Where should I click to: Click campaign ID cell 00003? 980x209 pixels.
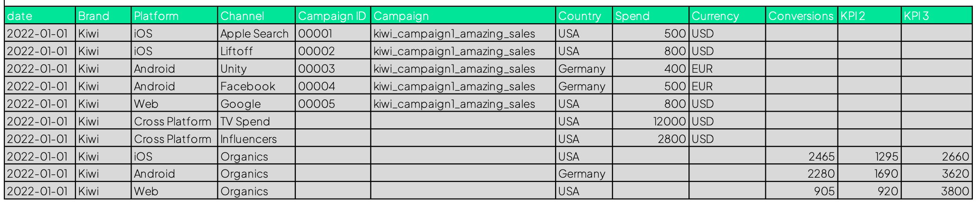coord(332,69)
